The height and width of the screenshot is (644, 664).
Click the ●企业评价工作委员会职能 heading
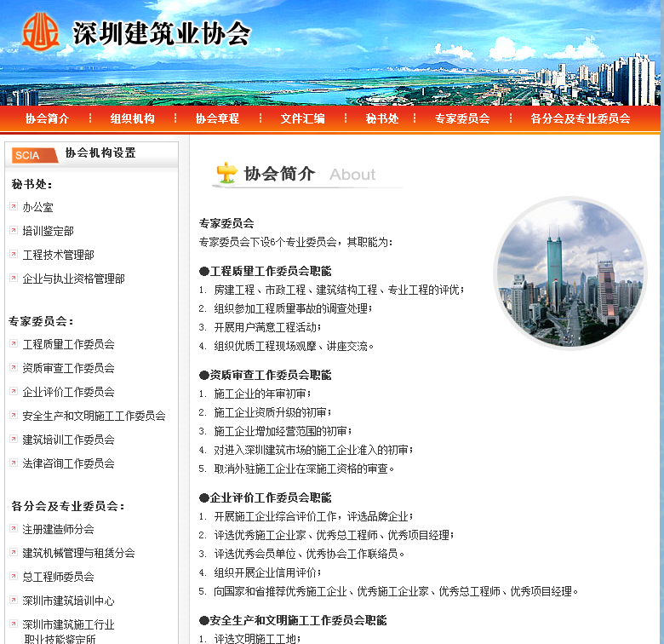coord(266,497)
